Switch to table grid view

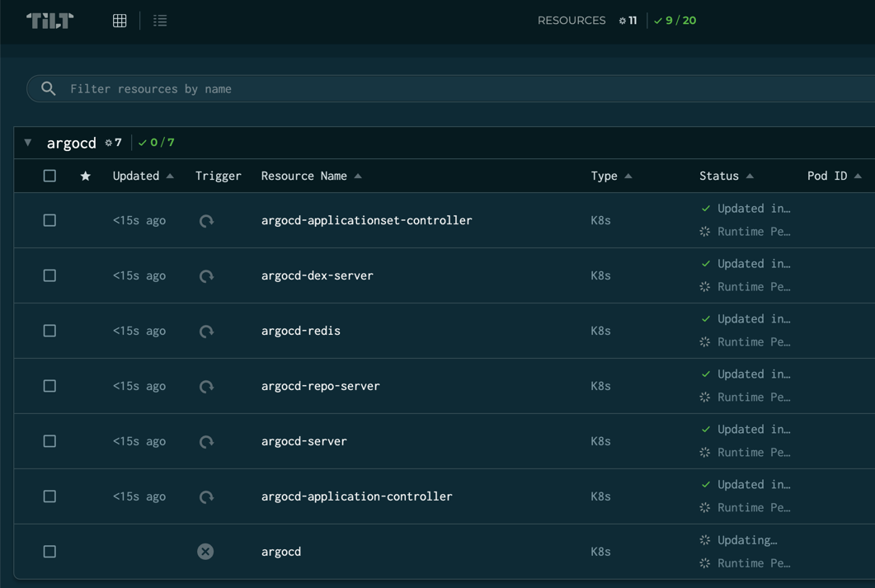120,21
